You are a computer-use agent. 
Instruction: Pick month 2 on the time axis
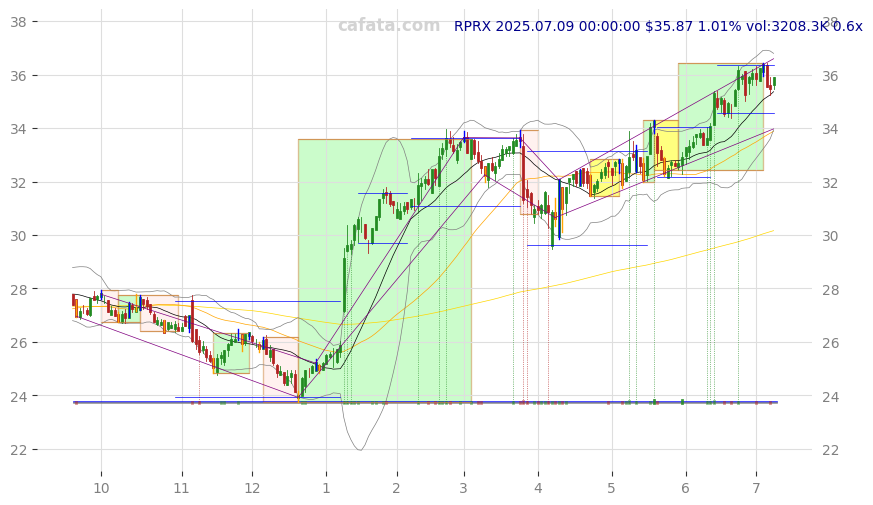396,488
